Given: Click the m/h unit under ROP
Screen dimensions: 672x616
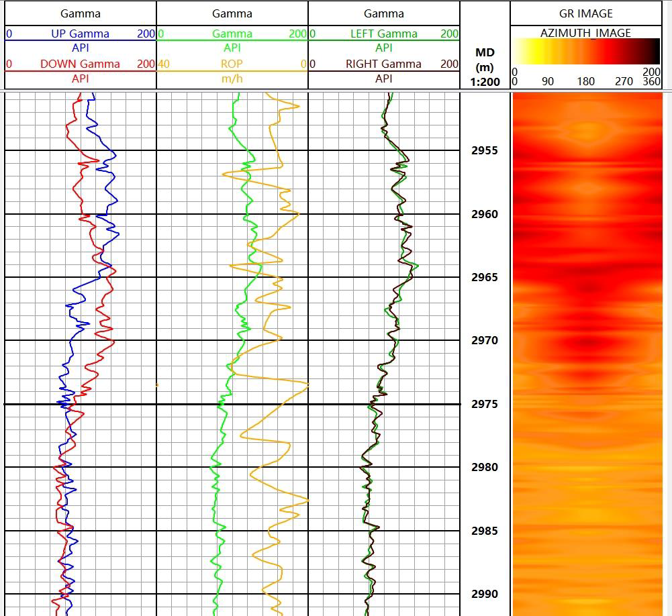Looking at the screenshot, I should (x=232, y=79).
